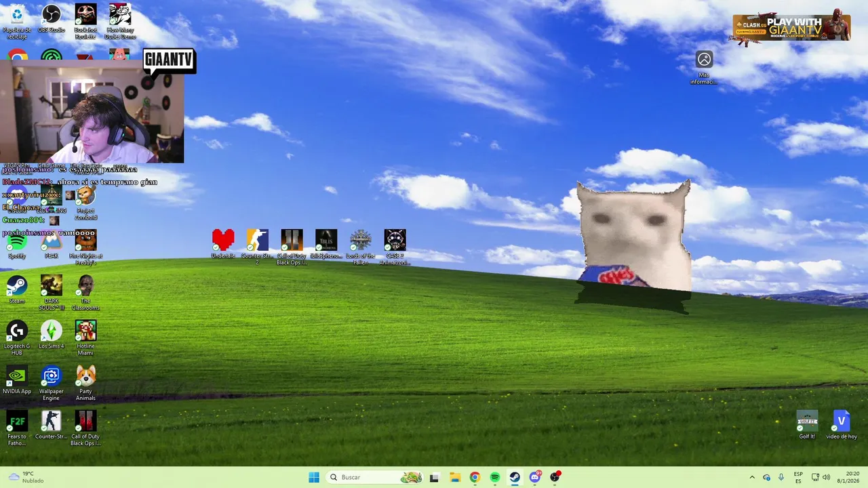Select the 'video de hoy' file icon
Viewport: 868px width, 488px height.
842,425
